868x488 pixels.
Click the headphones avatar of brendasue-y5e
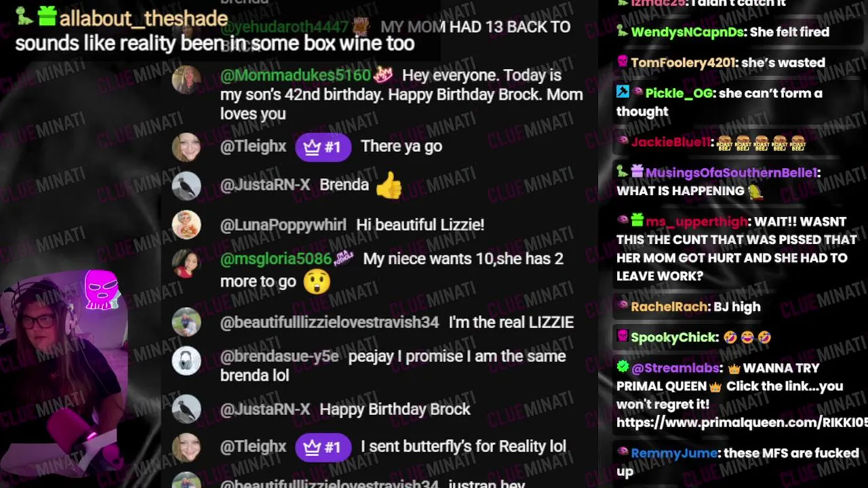(186, 361)
